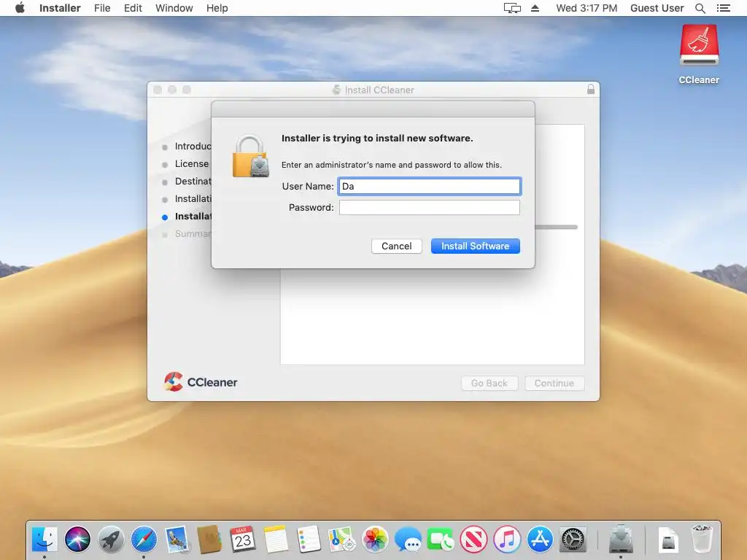Open the Mail stamp icon in Dock

[177, 540]
